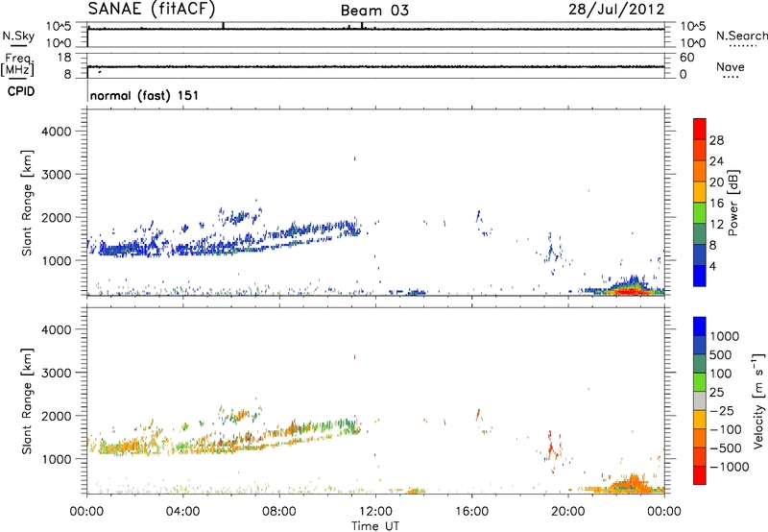The image size is (768, 532).
Task: Click the 08:00 time axis label
Action: pyautogui.click(x=278, y=512)
